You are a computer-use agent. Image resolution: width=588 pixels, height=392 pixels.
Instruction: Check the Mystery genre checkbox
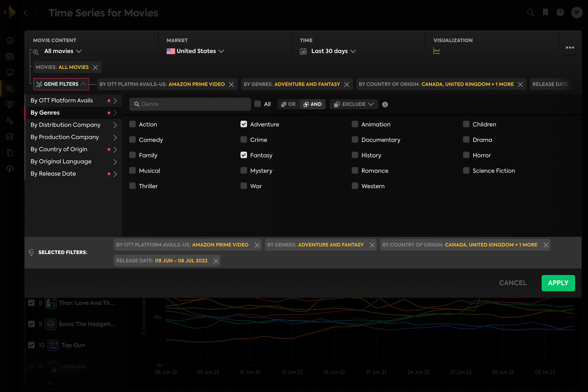click(244, 171)
